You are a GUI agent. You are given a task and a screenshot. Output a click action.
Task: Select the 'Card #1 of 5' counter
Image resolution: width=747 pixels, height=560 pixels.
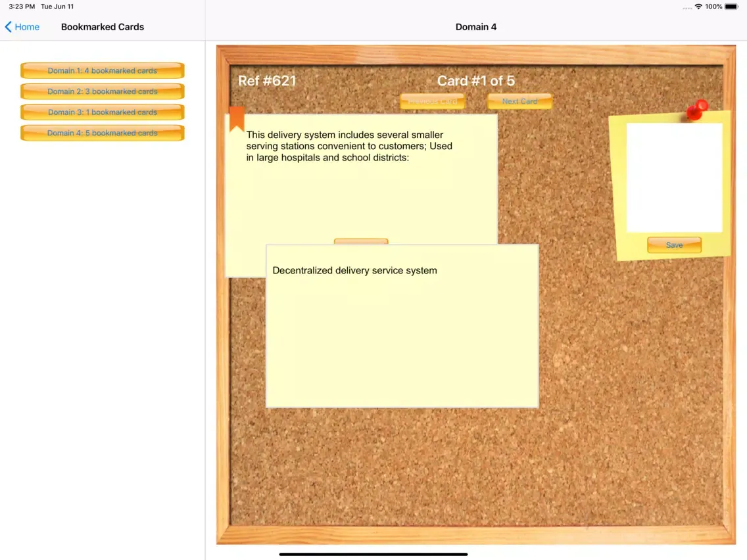476,81
